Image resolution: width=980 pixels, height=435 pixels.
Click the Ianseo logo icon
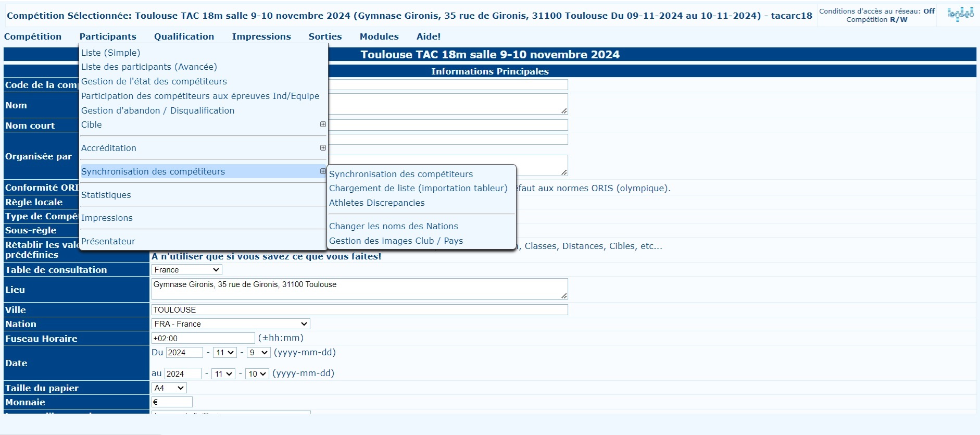(x=961, y=14)
